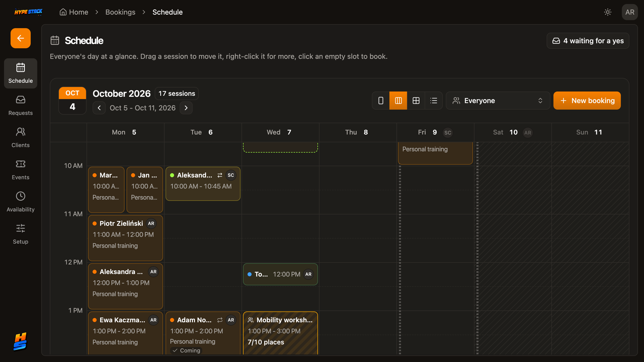This screenshot has width=644, height=362.
Task: Open Ewa Kaczma... 1:00 PM session
Action: click(x=126, y=333)
